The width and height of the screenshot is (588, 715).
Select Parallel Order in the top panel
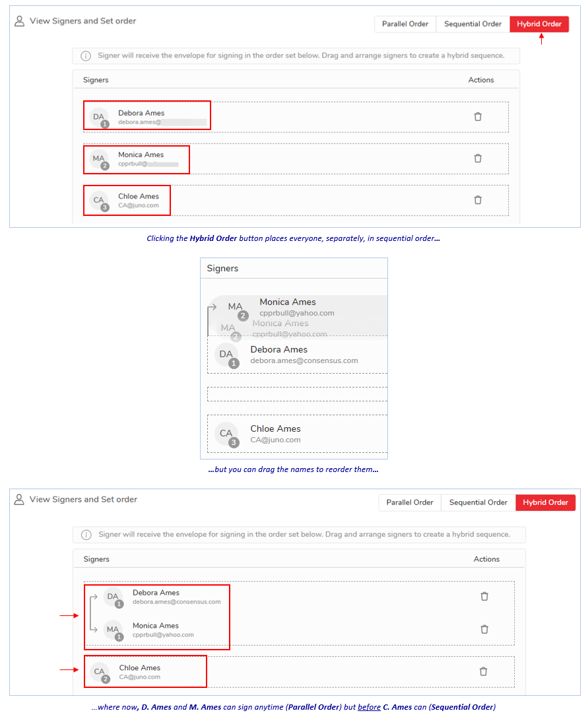(405, 24)
